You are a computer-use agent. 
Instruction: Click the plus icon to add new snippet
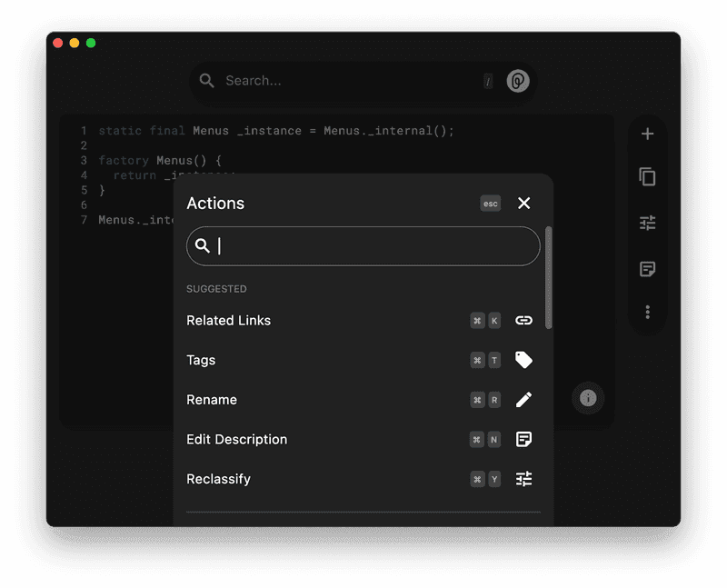(647, 133)
